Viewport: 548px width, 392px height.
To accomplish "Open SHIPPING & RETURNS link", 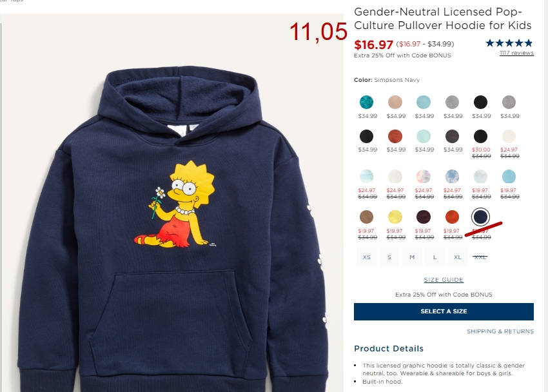I will coord(500,331).
